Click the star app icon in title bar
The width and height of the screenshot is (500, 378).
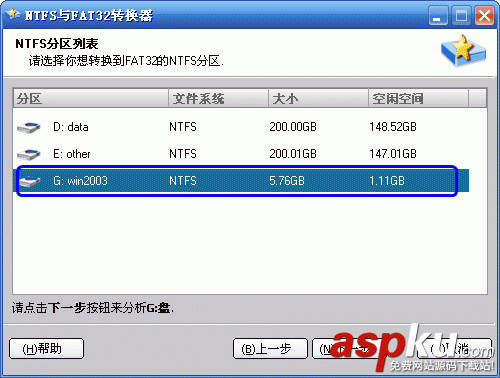[13, 14]
